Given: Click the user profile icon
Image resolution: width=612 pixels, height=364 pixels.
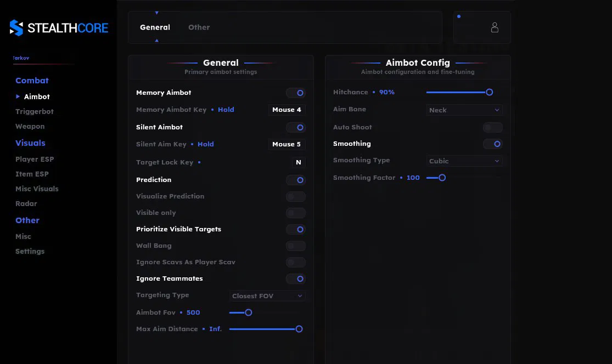Looking at the screenshot, I should click(495, 27).
